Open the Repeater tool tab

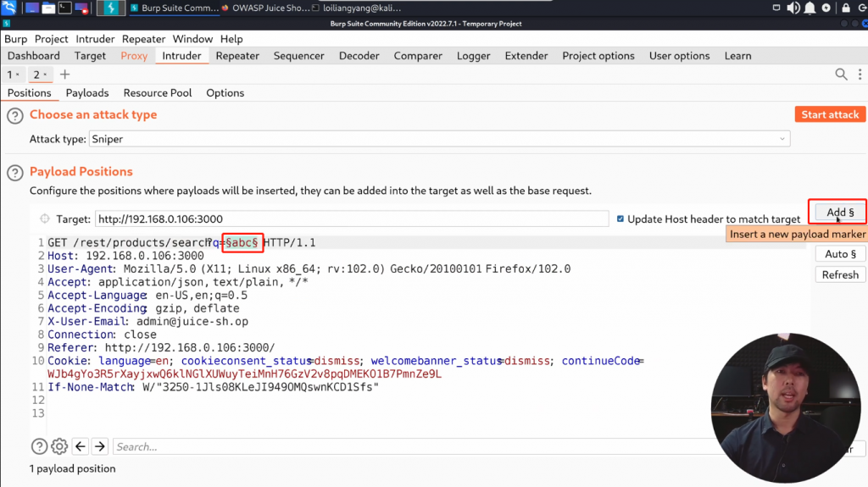237,56
